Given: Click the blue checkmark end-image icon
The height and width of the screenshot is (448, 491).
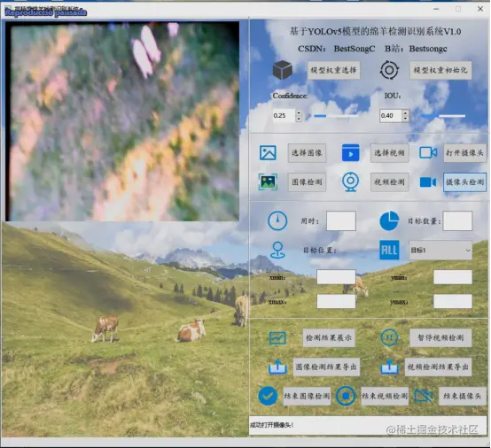Looking at the screenshot, I should (x=268, y=396).
